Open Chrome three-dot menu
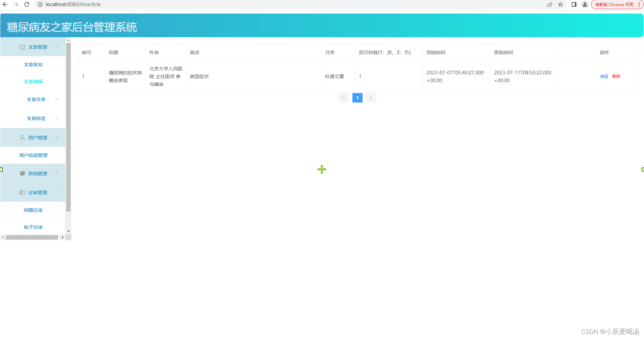 [639, 4]
